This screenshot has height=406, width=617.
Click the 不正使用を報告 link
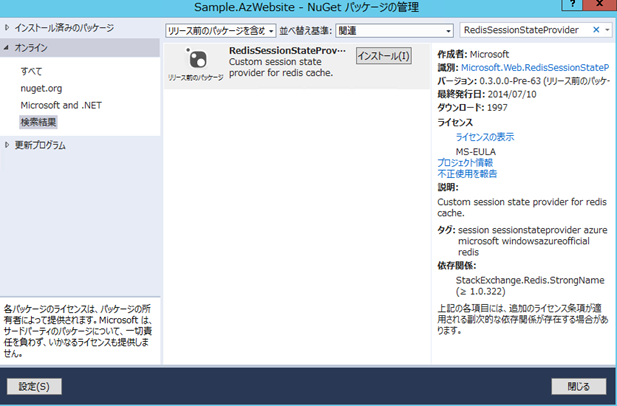(467, 173)
